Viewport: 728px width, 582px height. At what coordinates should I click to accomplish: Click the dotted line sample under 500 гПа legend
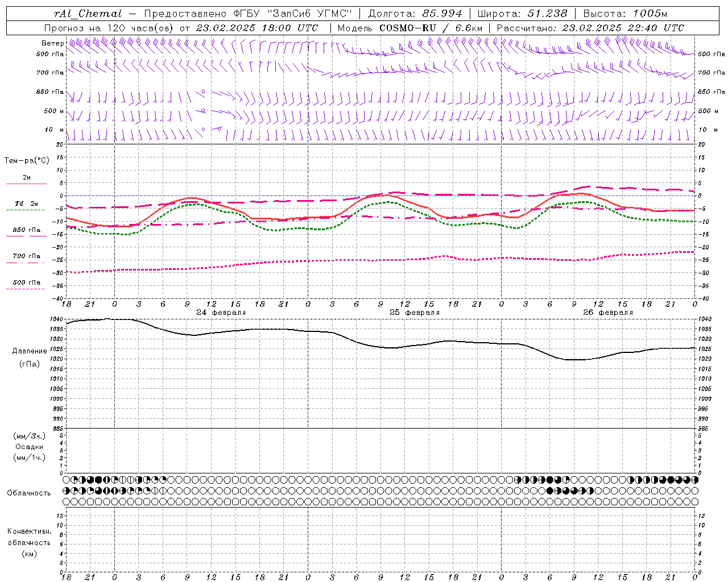25,289
